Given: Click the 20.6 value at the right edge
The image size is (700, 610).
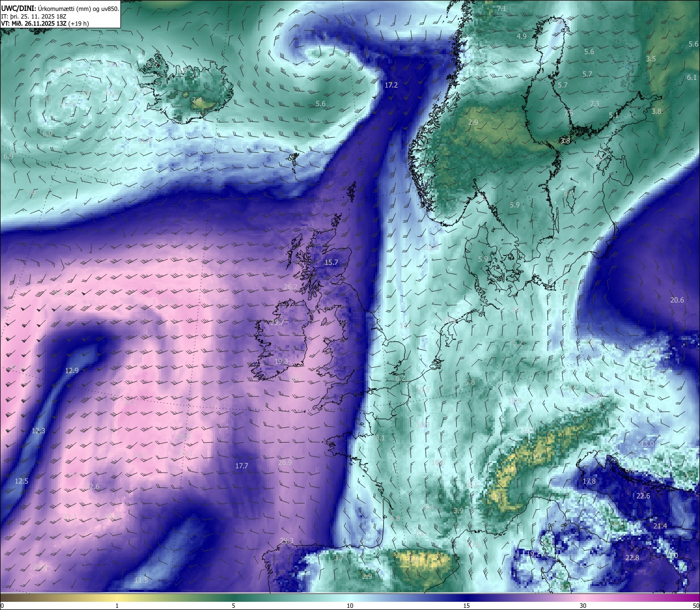Looking at the screenshot, I should tap(677, 300).
